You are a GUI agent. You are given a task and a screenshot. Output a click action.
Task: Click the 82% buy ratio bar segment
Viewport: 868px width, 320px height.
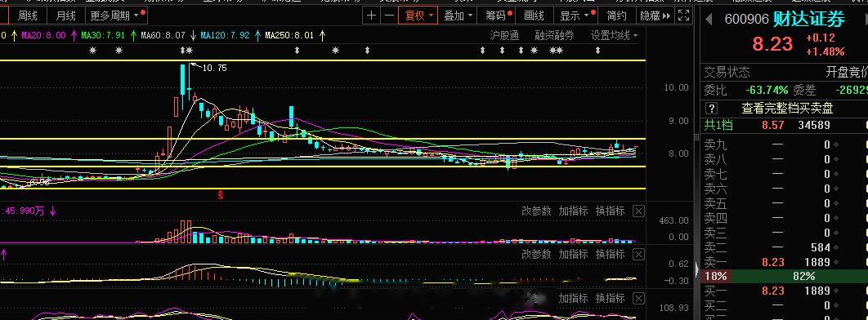pos(799,276)
